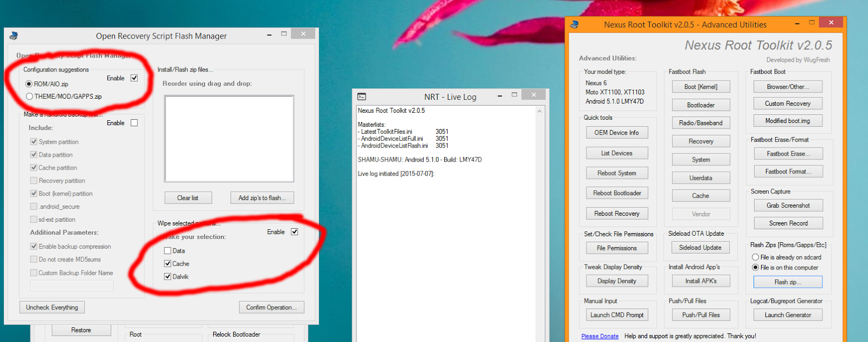The image size is (868, 342).
Task: Click the 'SHAMU-SHAMU: Android 5.1.0' log line
Action: [420, 160]
